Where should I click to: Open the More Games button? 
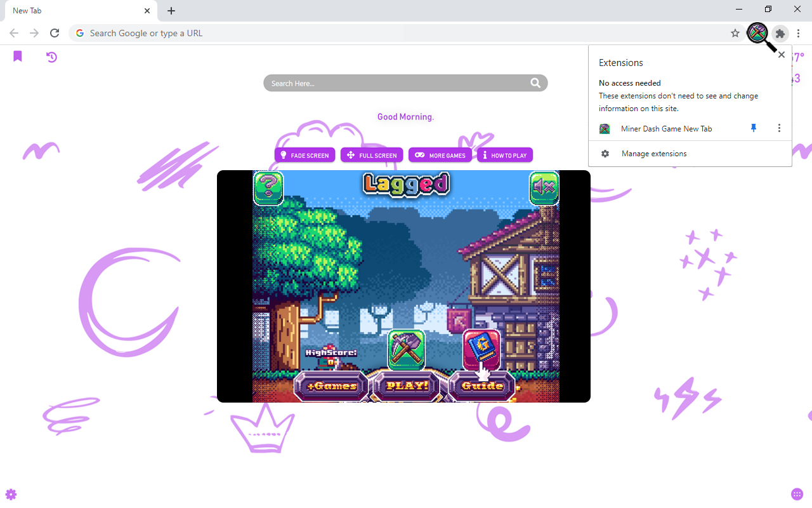[x=440, y=155]
